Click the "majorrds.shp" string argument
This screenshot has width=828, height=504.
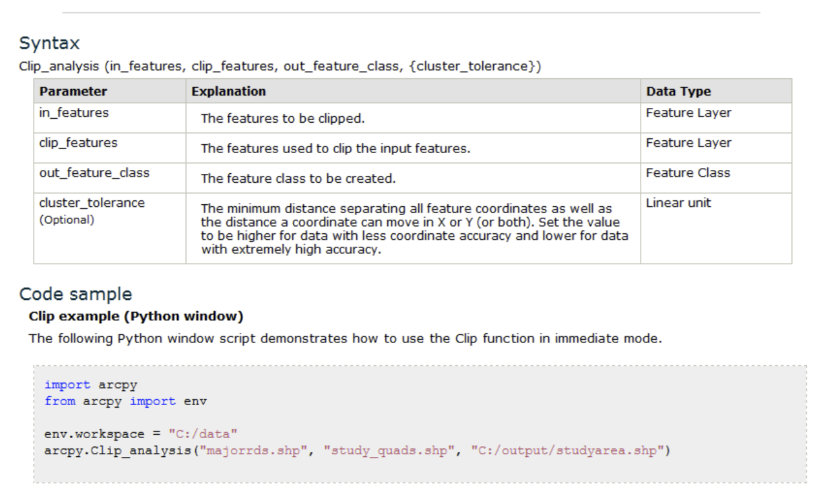[x=253, y=450]
